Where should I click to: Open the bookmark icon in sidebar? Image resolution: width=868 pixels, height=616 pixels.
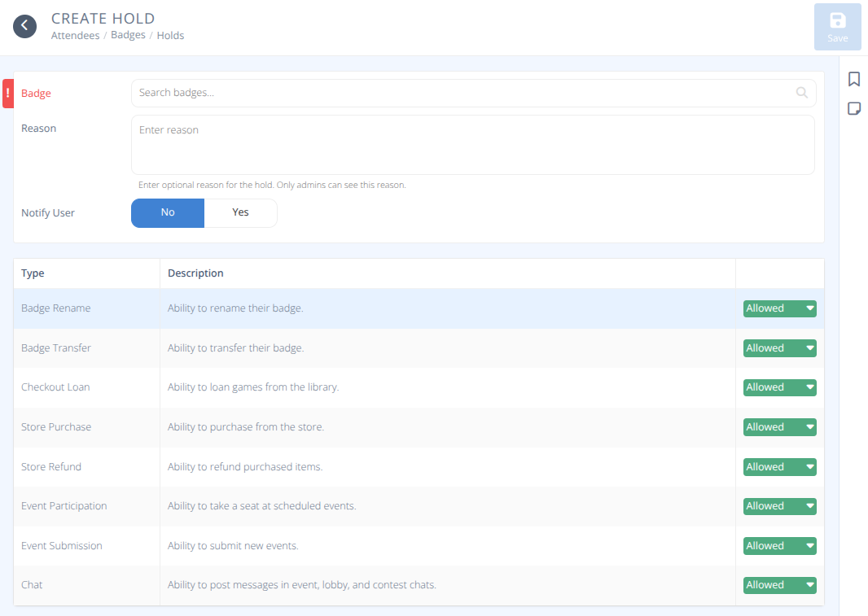pyautogui.click(x=854, y=79)
